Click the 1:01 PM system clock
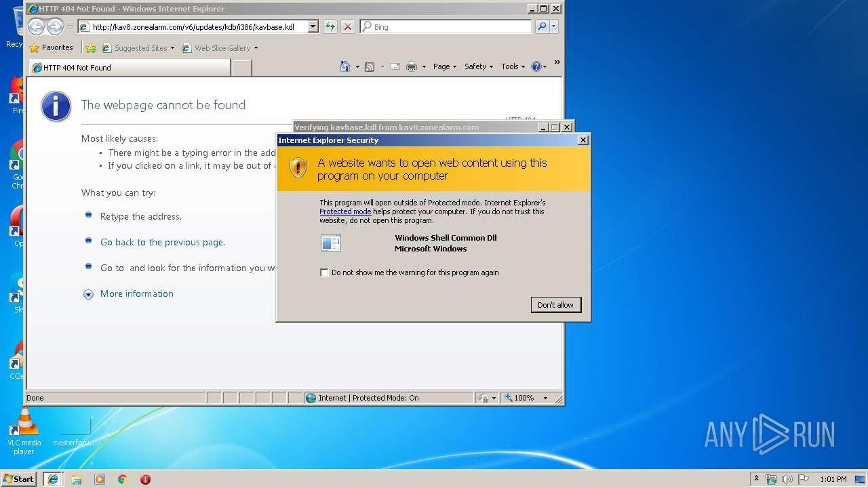The width and height of the screenshot is (868, 488). pyautogui.click(x=833, y=479)
